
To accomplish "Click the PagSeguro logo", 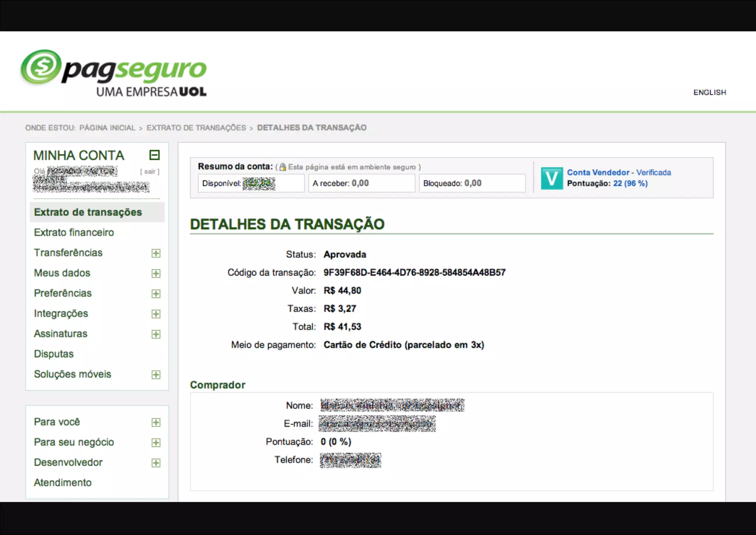I will point(113,73).
